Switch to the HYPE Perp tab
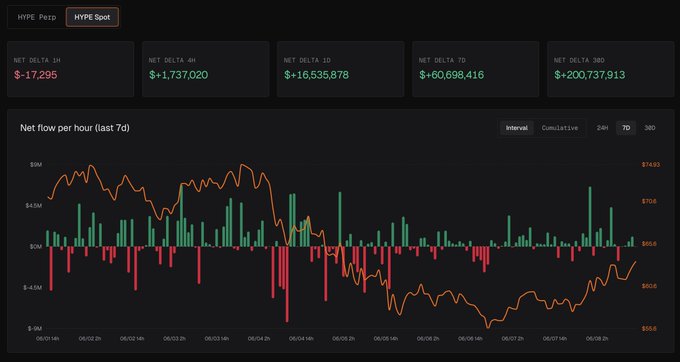 [x=37, y=17]
